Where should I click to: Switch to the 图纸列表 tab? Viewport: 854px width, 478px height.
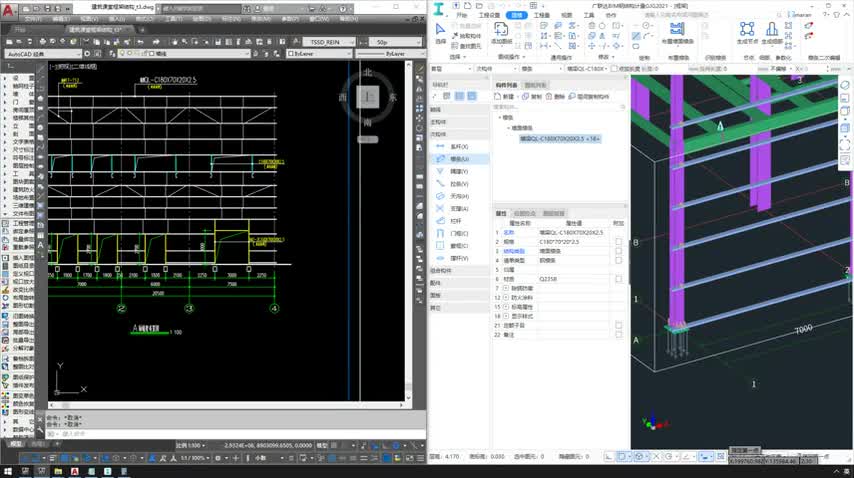(536, 86)
